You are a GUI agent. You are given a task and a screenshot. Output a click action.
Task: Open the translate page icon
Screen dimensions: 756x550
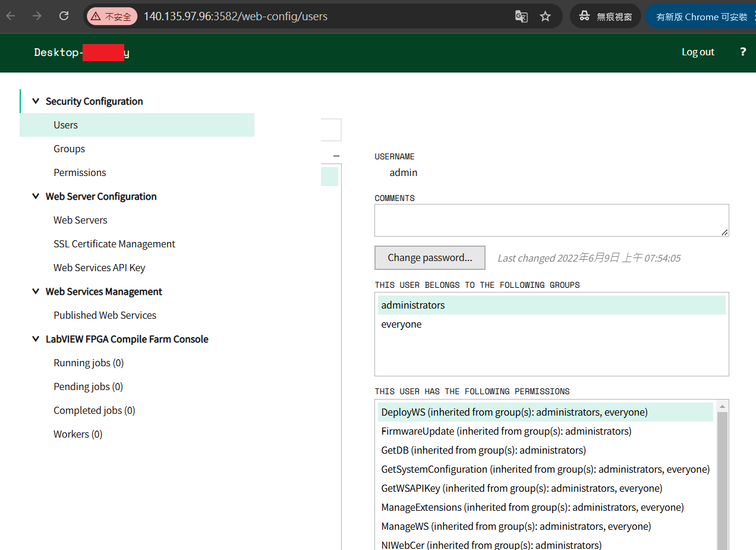pos(521,17)
